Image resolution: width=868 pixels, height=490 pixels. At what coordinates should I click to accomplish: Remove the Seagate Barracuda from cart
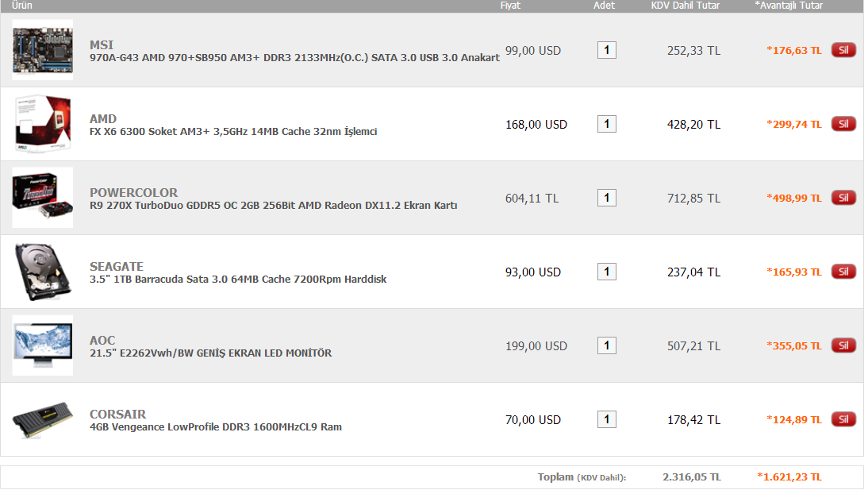(843, 272)
